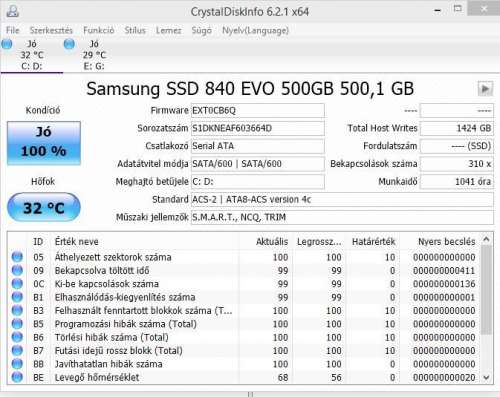Image resolution: width=500 pixels, height=397 pixels.
Task: Click the features field S.M.A.R.T., NCQ, TRIM
Action: pos(342,217)
